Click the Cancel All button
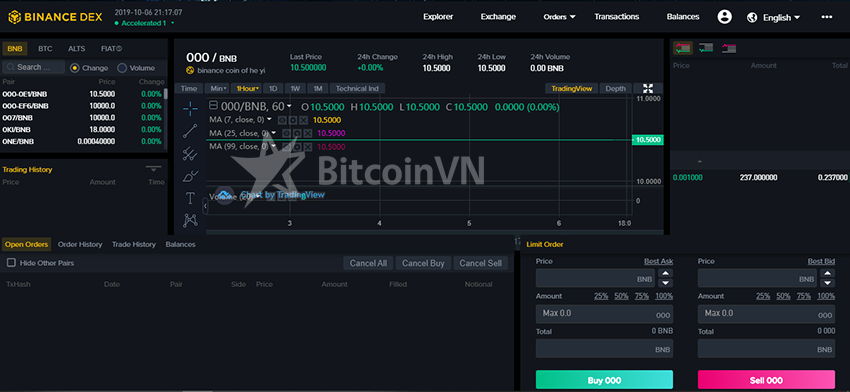Image resolution: width=850 pixels, height=392 pixels. coord(368,263)
